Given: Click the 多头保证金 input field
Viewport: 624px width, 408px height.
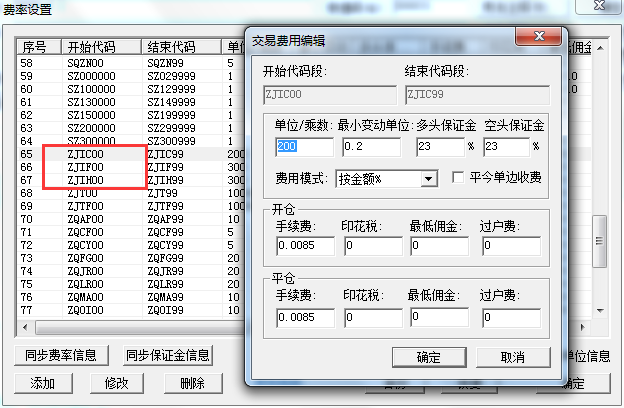Looking at the screenshot, I should 440,146.
